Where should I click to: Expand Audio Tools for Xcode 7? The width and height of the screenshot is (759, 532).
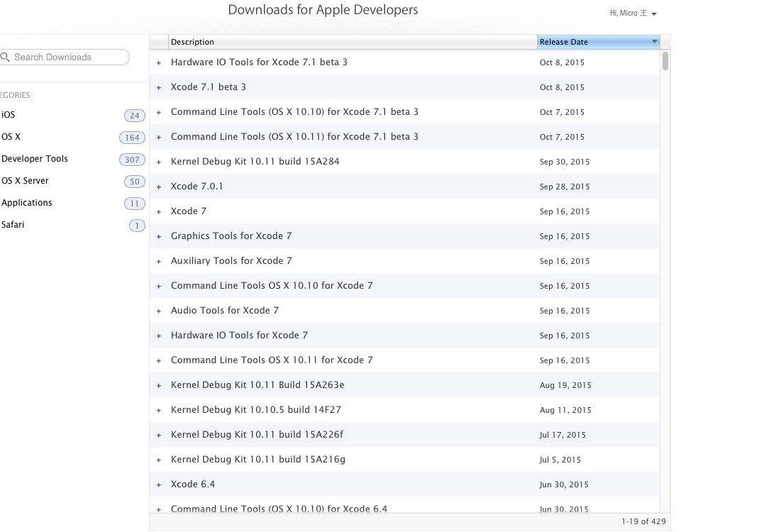pos(159,311)
